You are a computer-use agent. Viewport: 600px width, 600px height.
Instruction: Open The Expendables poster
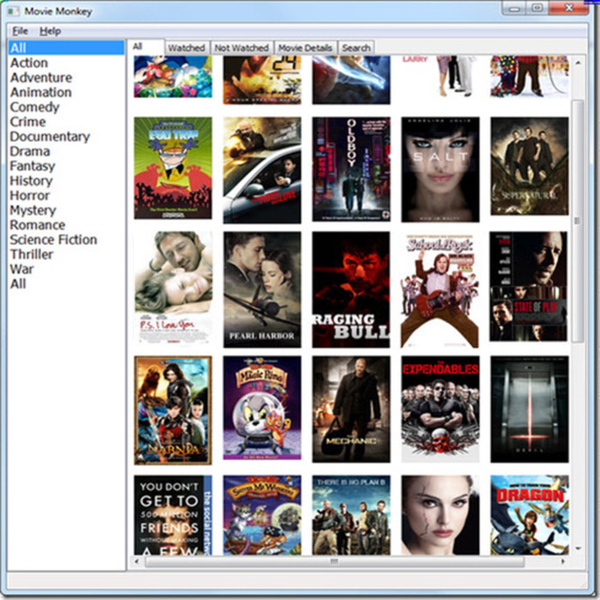click(x=440, y=409)
